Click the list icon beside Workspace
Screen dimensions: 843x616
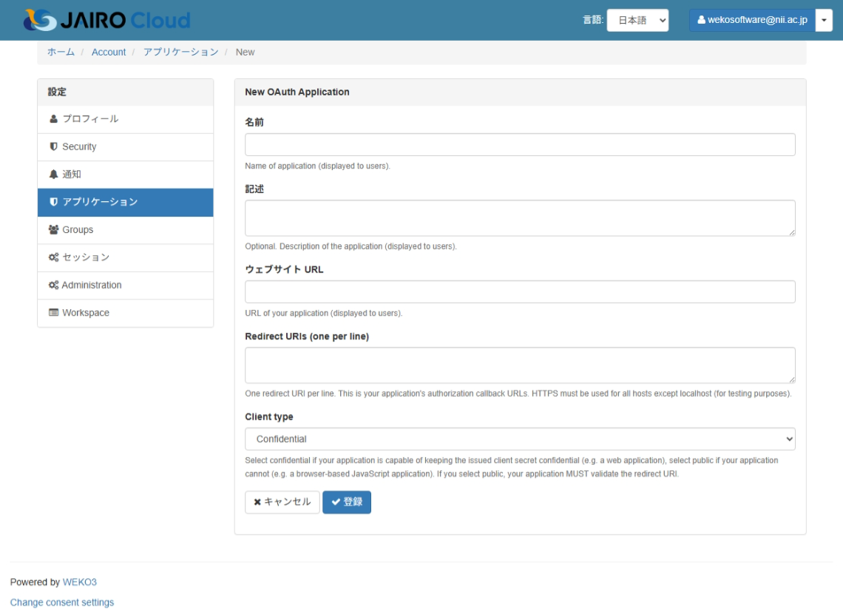53,313
